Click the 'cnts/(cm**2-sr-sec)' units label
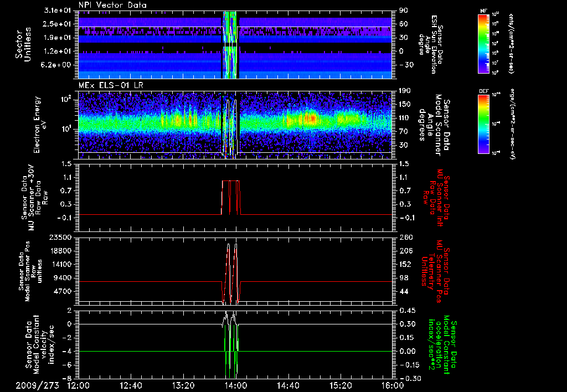Viewport: 567px width, 392px height. 511,43
